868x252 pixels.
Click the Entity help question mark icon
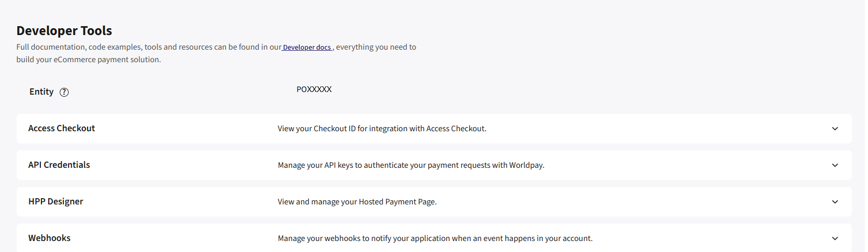(x=64, y=92)
